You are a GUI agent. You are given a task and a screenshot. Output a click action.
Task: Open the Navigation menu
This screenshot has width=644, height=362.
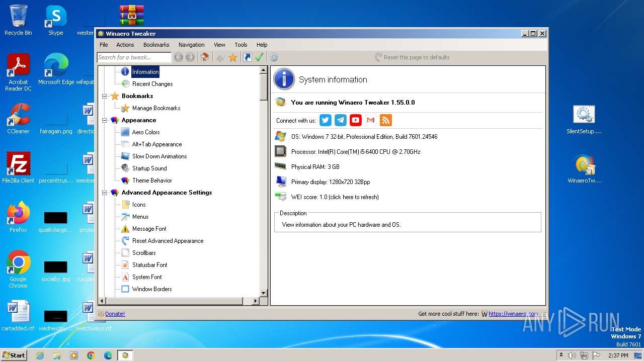(x=192, y=45)
